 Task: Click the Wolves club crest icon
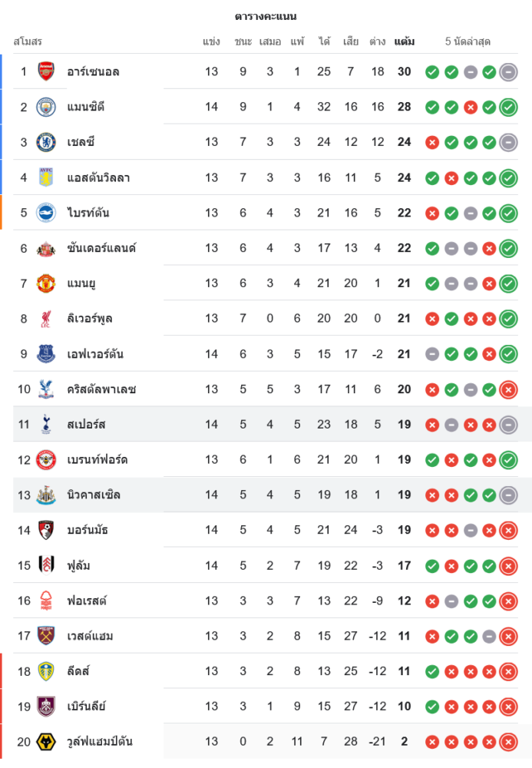(x=46, y=742)
